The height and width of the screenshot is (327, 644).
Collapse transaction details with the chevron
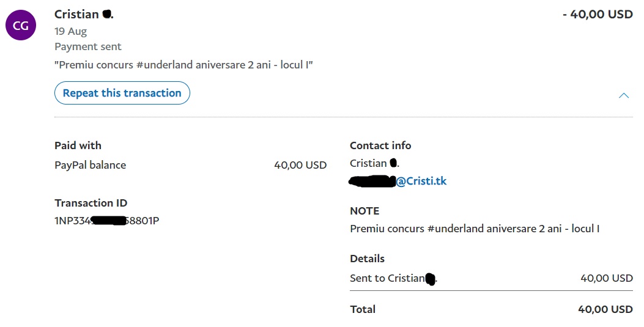[x=623, y=95]
